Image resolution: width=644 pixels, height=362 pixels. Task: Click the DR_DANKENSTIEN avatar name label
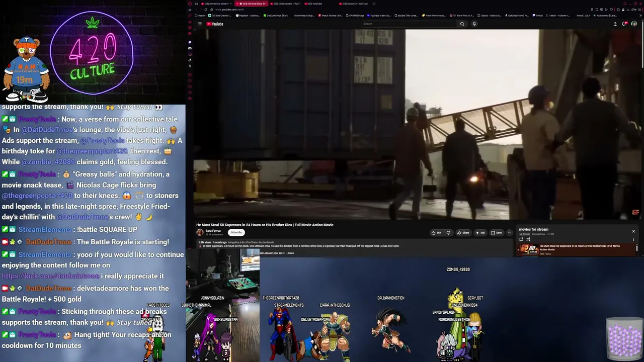click(x=391, y=298)
